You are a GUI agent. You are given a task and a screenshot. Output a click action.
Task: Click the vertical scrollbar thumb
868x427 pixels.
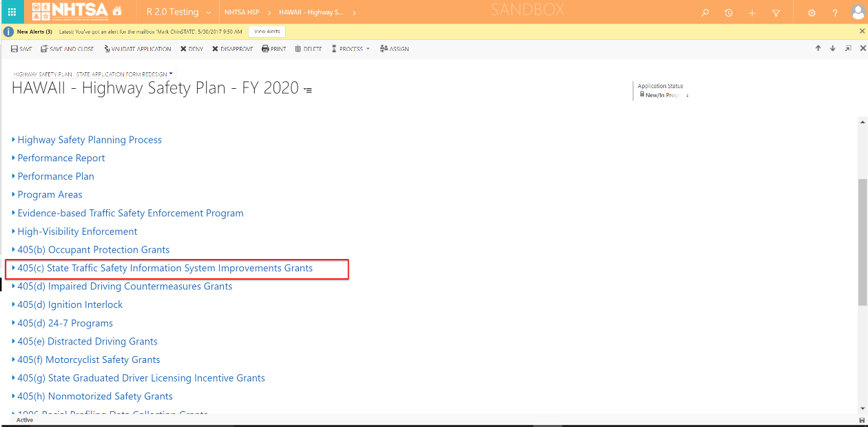[x=862, y=242]
